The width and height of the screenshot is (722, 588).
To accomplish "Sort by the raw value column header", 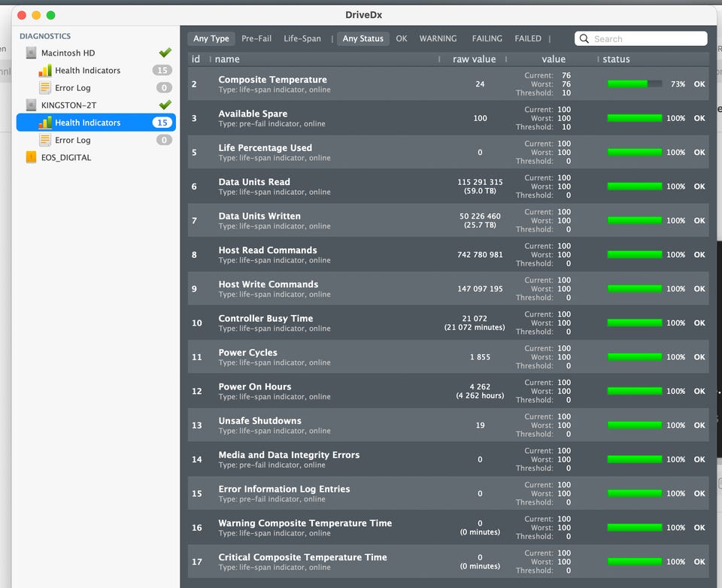I will pos(474,59).
